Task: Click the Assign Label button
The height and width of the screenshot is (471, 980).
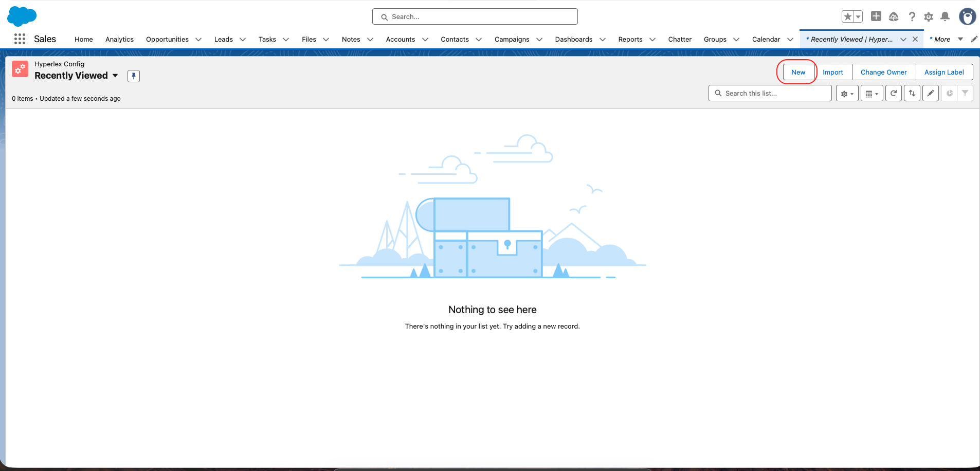Action: pyautogui.click(x=944, y=72)
